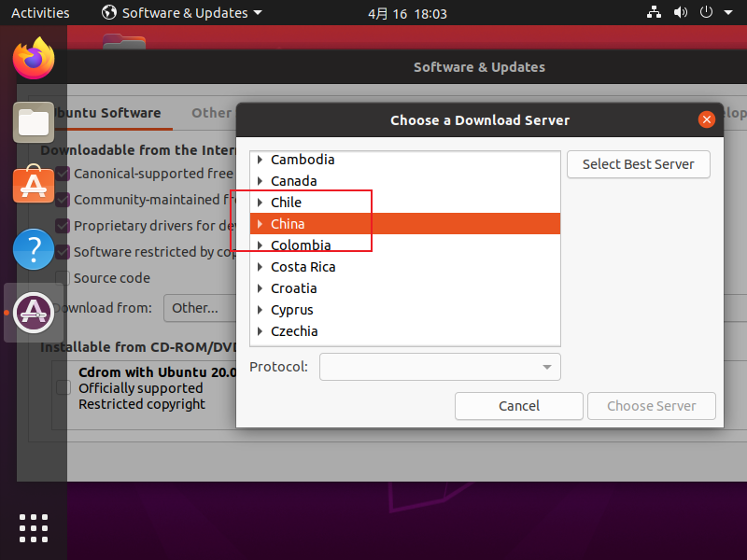Open the clock and calendar
747x560 pixels.
pos(407,13)
